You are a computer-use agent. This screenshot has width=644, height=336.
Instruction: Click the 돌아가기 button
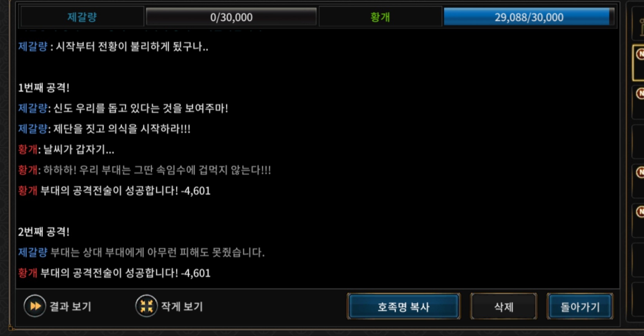(580, 306)
